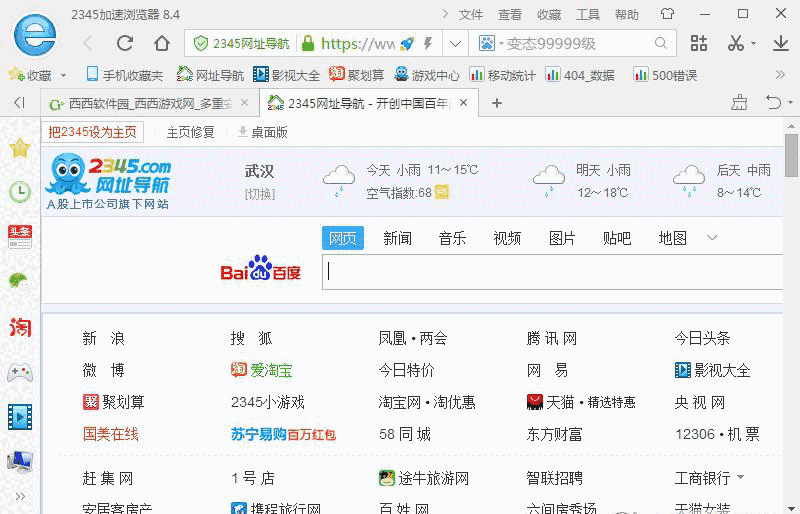800x514 pixels.
Task: Click the browser reload button
Action: coord(125,43)
